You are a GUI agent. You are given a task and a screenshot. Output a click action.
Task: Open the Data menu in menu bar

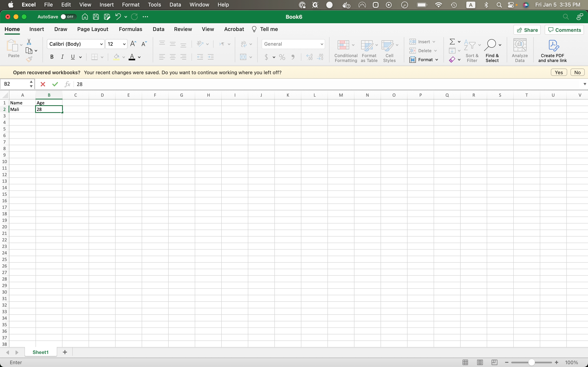(x=175, y=5)
